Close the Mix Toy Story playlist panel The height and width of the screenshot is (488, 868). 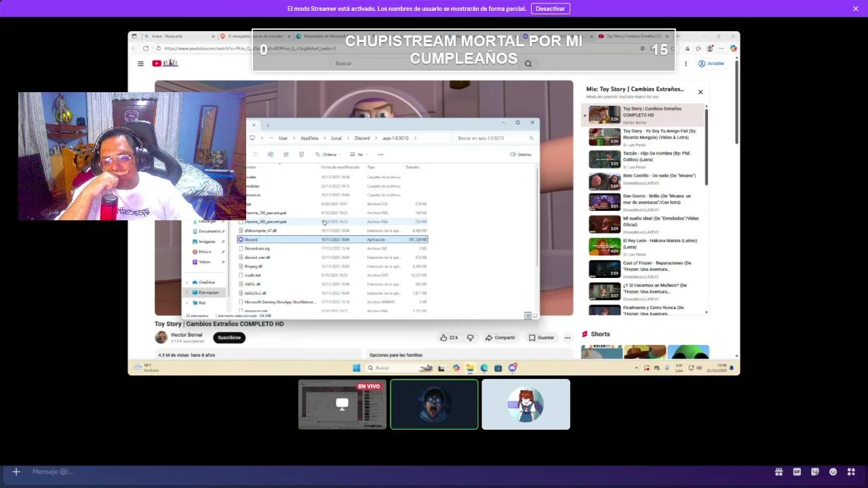pos(701,91)
